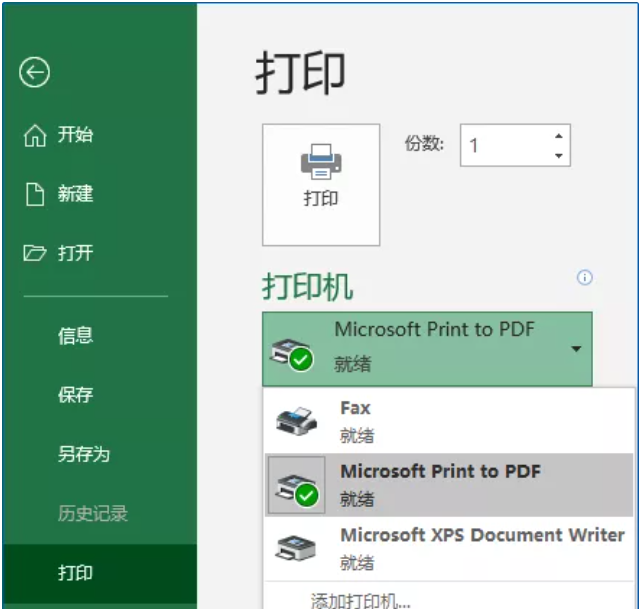Go to the 信息 page
The width and height of the screenshot is (642, 609).
(x=76, y=336)
